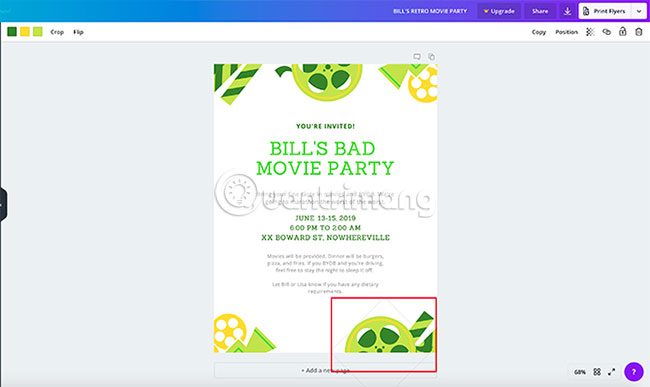Open the Crop tool
Viewport: 650px width, 387px height.
(57, 32)
